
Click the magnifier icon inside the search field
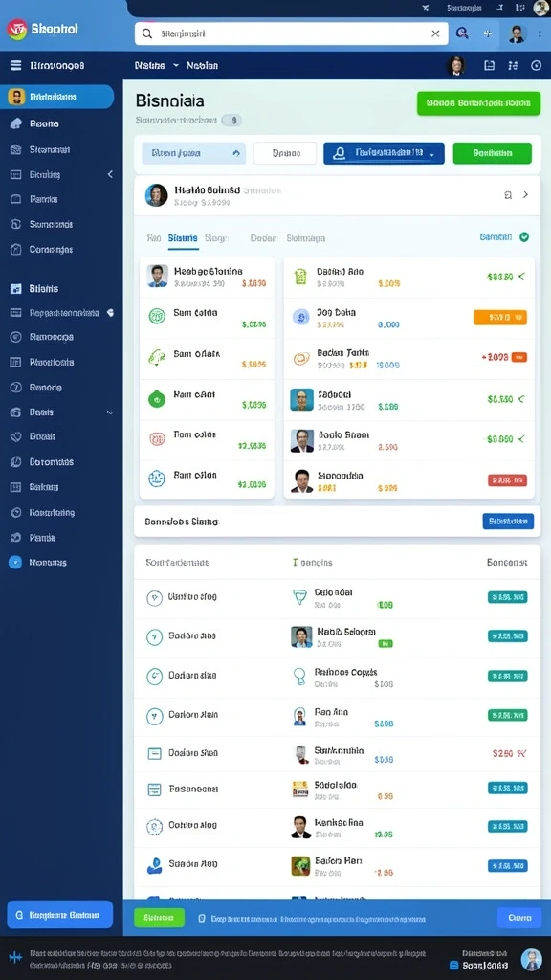(x=147, y=33)
